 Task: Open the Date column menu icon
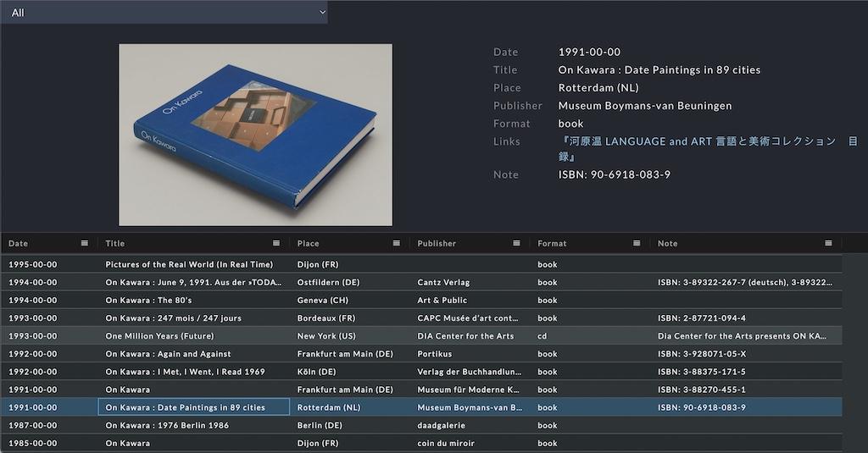point(84,244)
